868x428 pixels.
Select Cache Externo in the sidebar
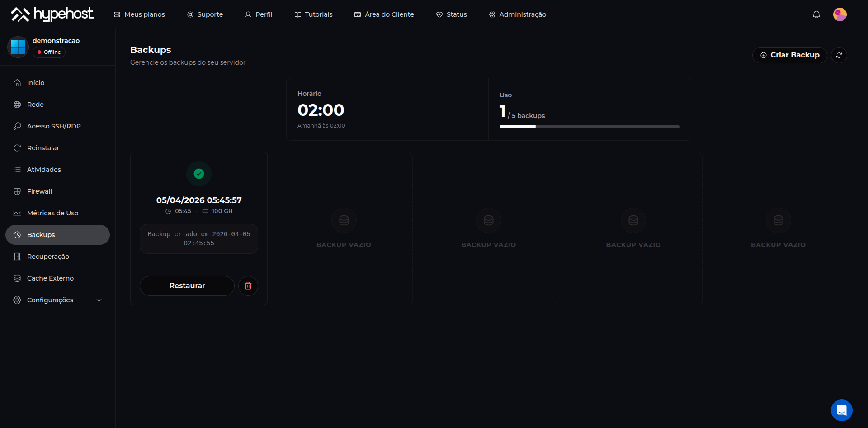57,278
